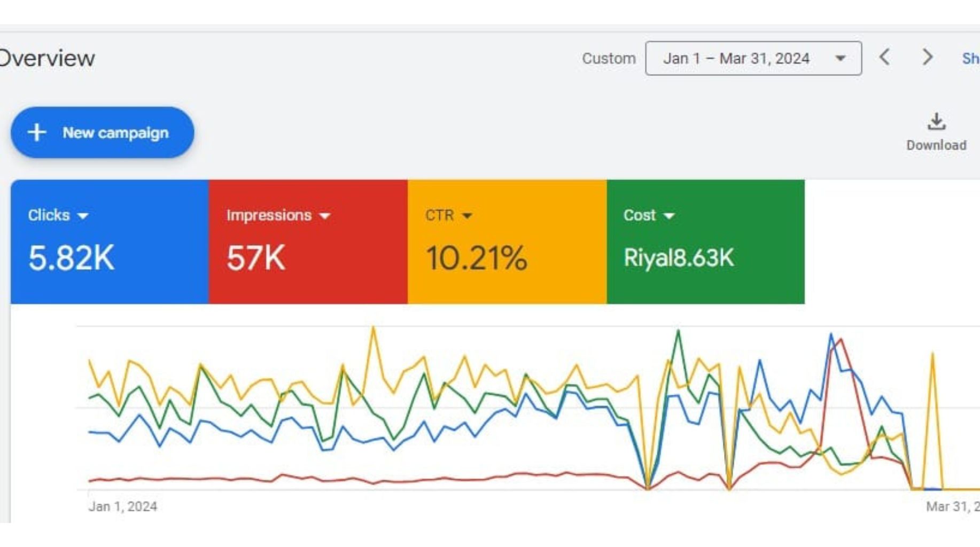
Task: Go to previous date range with left chevron
Action: [x=885, y=57]
